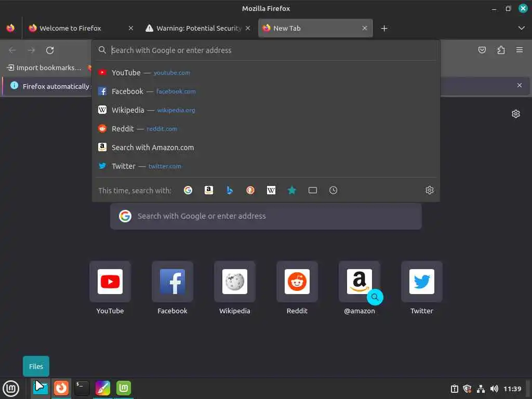The width and height of the screenshot is (532, 399).
Task: Click the page's Google search box
Action: (266, 216)
